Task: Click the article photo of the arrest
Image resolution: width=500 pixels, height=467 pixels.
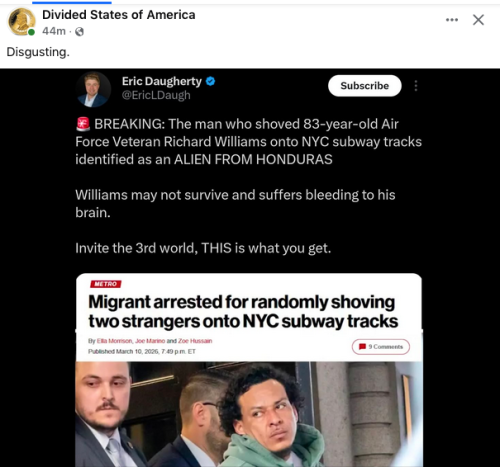Action: 249,414
